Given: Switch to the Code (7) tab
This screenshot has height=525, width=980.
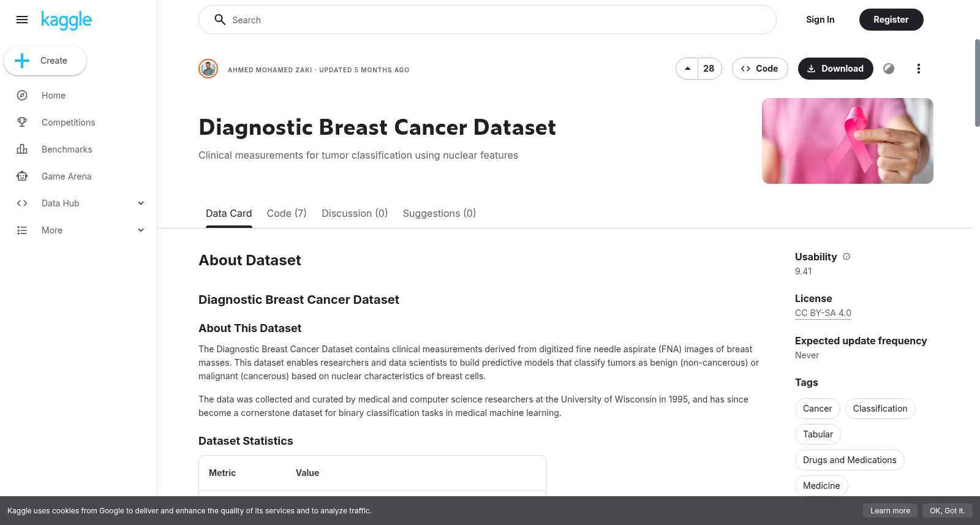Looking at the screenshot, I should coord(287,213).
